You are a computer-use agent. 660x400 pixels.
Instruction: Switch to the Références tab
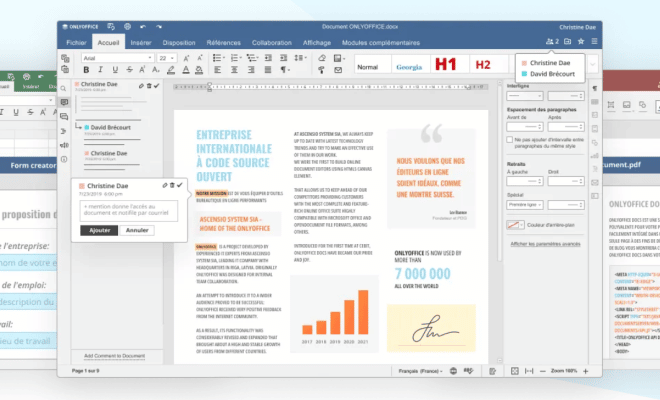[224, 43]
